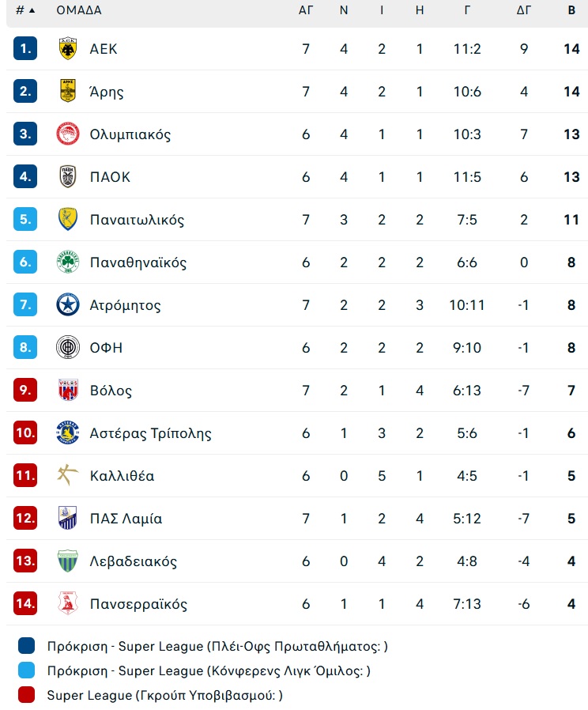Viewport: 588px width, 710px height.
Task: Click the AEK club crest
Action: click(68, 48)
